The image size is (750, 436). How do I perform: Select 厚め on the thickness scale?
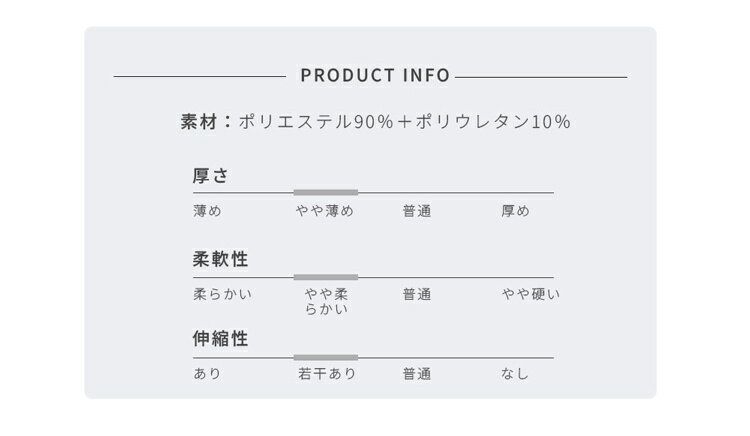(515, 211)
